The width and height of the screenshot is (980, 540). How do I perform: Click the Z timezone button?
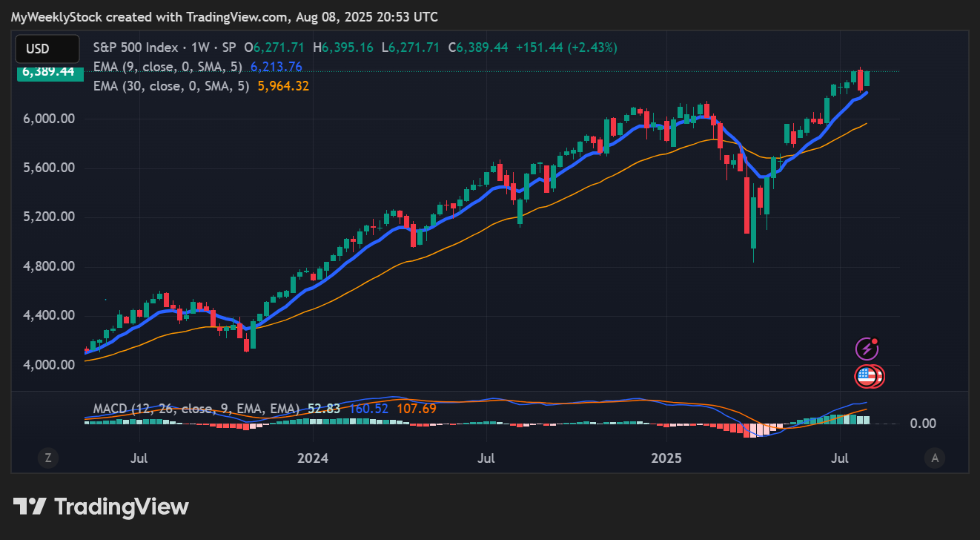pyautogui.click(x=48, y=458)
